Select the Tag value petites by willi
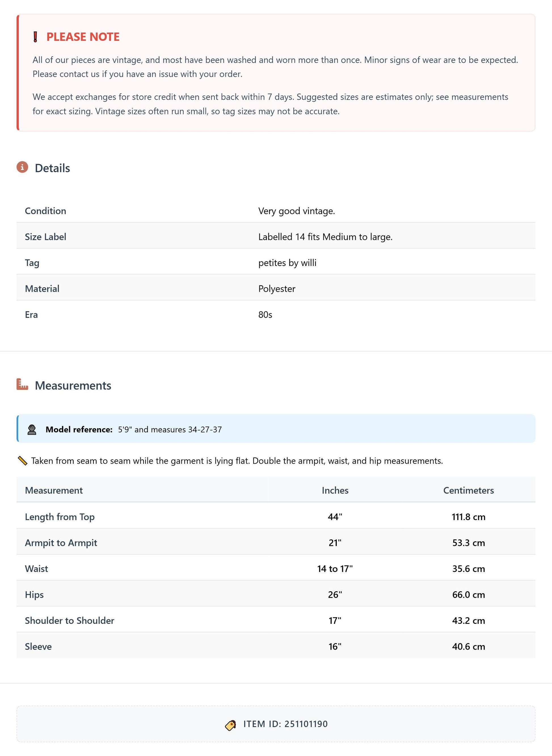Viewport: 552px width, 756px height. tap(287, 263)
